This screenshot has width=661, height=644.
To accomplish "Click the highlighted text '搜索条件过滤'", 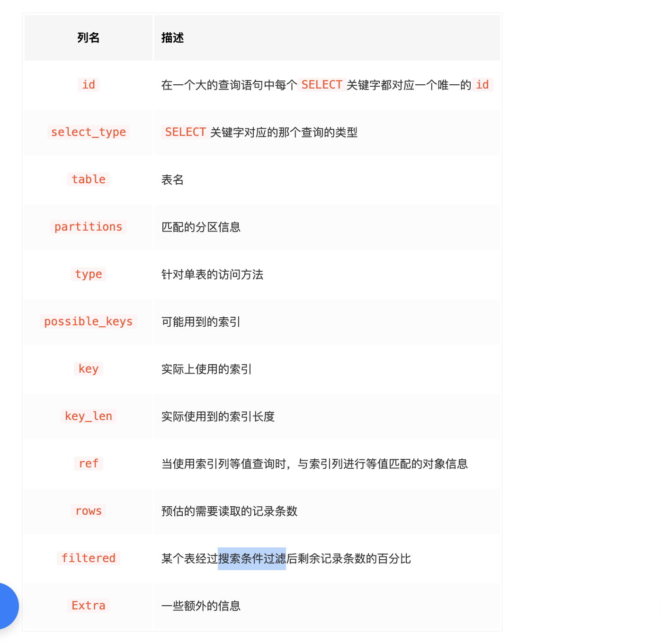I will click(252, 558).
